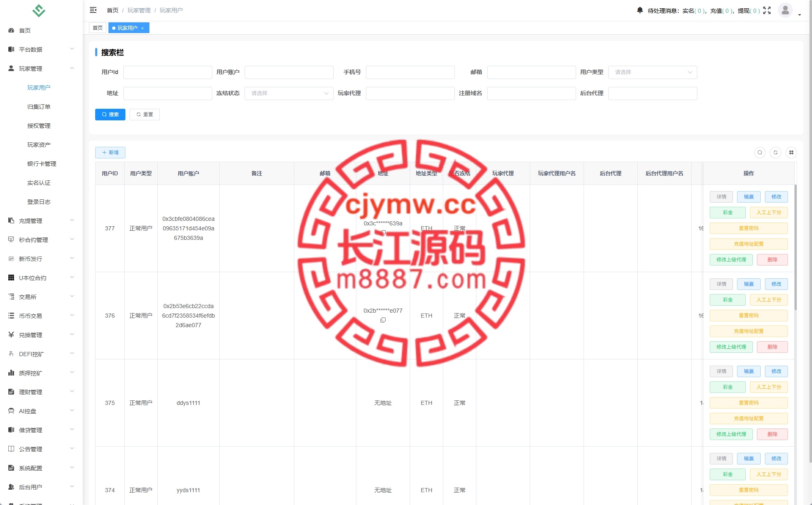
Task: Click 修改 for user 375
Action: [x=776, y=371]
